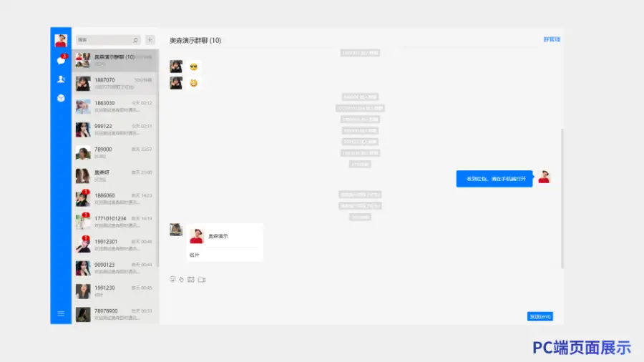The image size is (644, 362).
Task: Click the plus icon next to search
Action: pos(150,40)
